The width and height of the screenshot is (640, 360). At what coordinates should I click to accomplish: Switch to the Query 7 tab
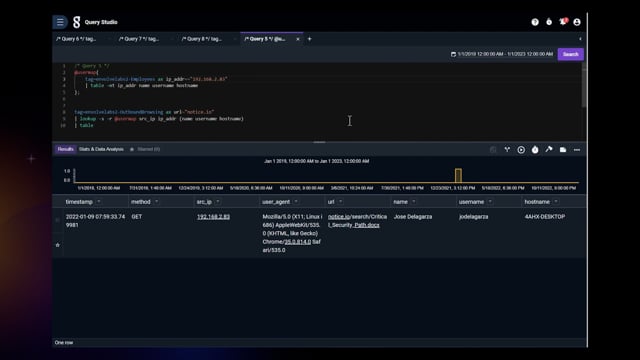pyautogui.click(x=139, y=39)
